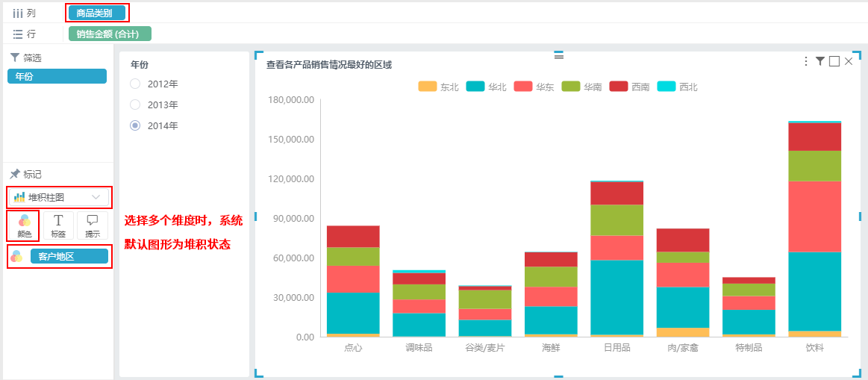Image resolution: width=868 pixels, height=380 pixels.
Task: Click the 行 rows shelf icon
Action: click(x=18, y=34)
